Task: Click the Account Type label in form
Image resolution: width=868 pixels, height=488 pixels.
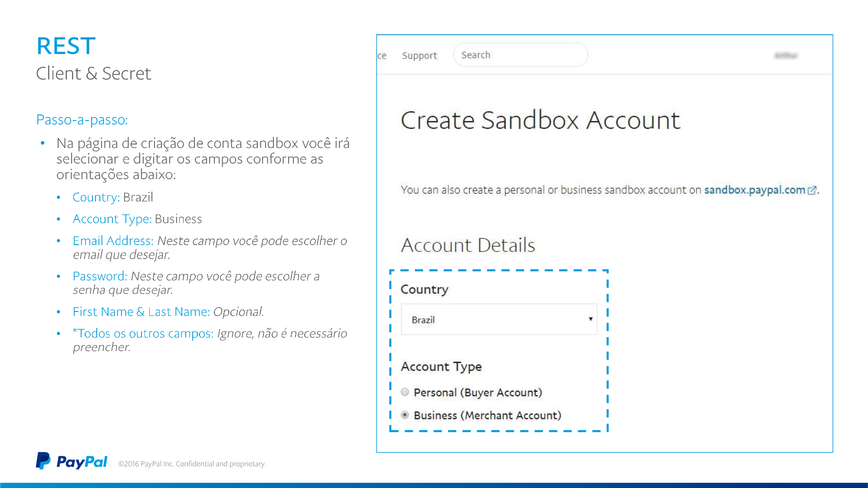Action: (x=441, y=367)
